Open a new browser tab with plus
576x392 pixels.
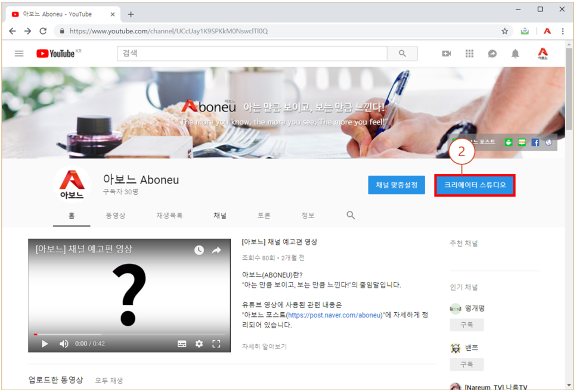(x=131, y=14)
